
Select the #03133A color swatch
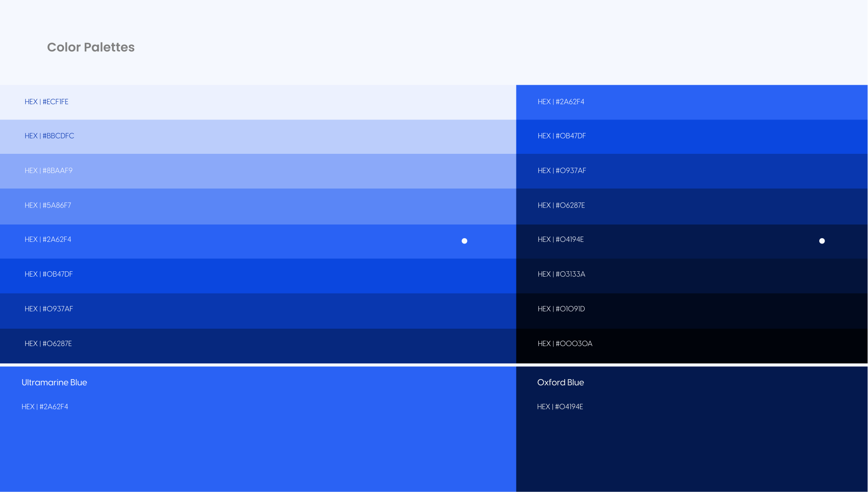click(x=561, y=274)
